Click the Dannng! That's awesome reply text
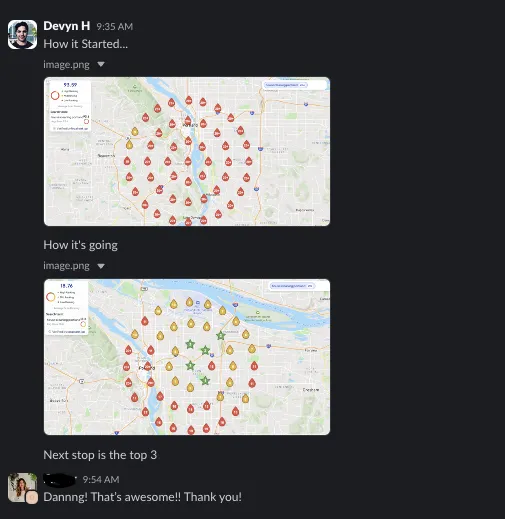The width and height of the screenshot is (505, 519). (x=142, y=497)
